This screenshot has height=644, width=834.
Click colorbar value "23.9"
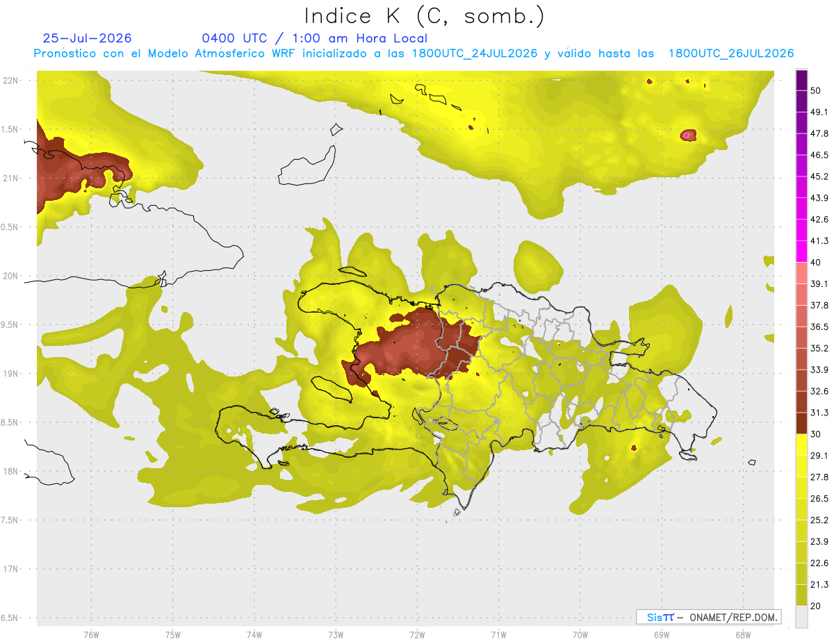point(819,541)
